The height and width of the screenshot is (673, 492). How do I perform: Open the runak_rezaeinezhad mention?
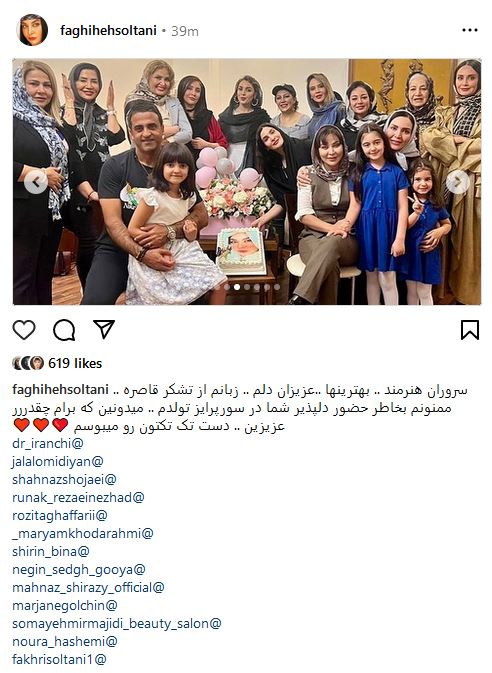click(x=78, y=497)
